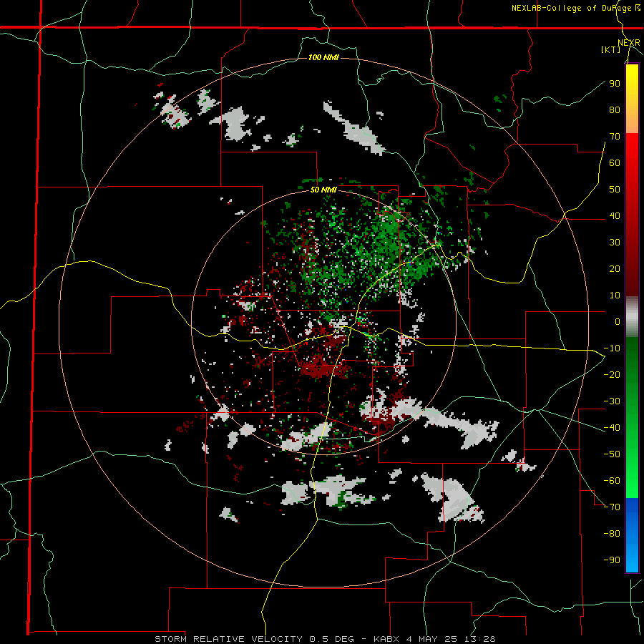This screenshot has width=644, height=644.
Task: Click the -10 knot scale label
Action: point(612,348)
